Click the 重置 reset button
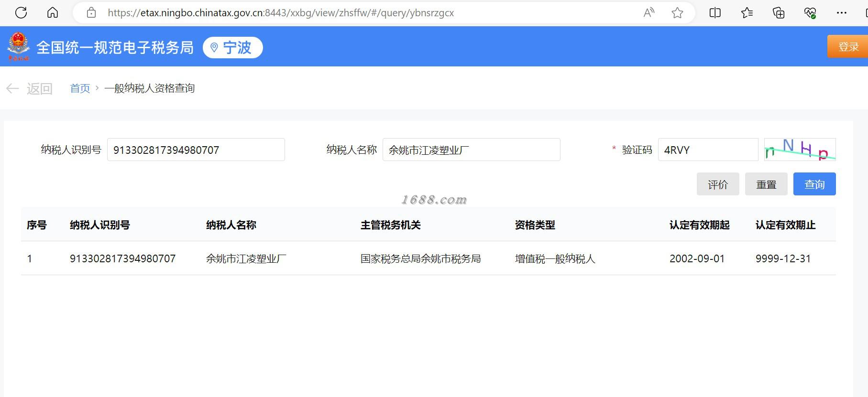The width and height of the screenshot is (868, 397). click(766, 184)
